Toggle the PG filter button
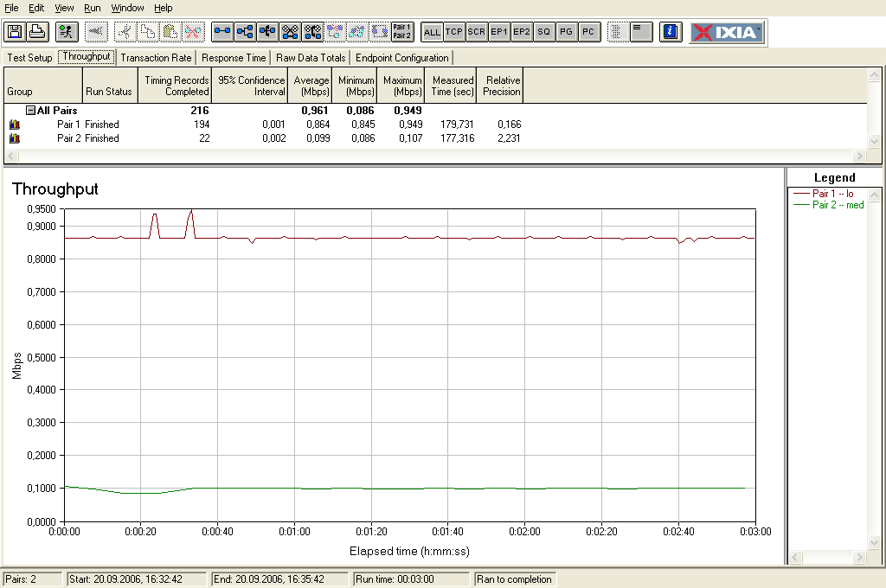This screenshot has width=886, height=588. [x=566, y=32]
